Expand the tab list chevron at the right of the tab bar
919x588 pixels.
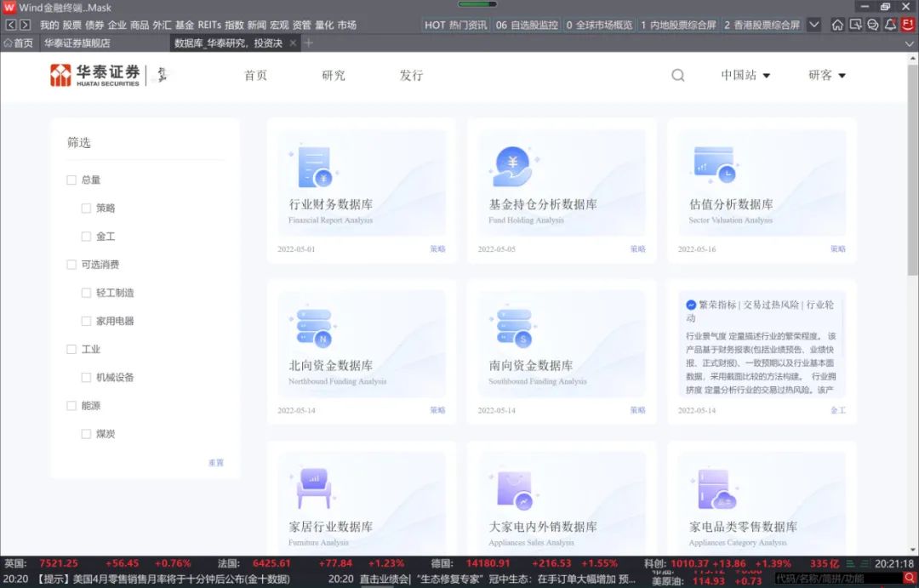tap(909, 43)
